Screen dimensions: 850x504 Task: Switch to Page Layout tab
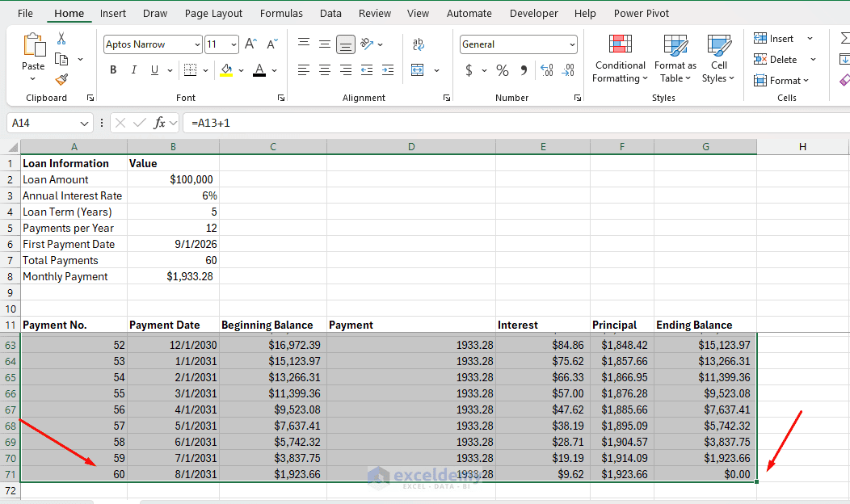tap(213, 14)
